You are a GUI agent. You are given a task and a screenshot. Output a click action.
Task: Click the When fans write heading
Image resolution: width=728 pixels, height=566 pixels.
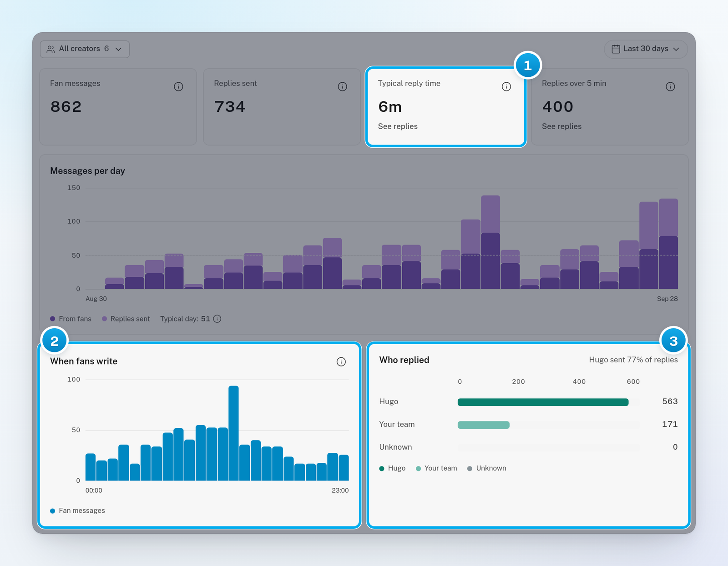pyautogui.click(x=84, y=361)
